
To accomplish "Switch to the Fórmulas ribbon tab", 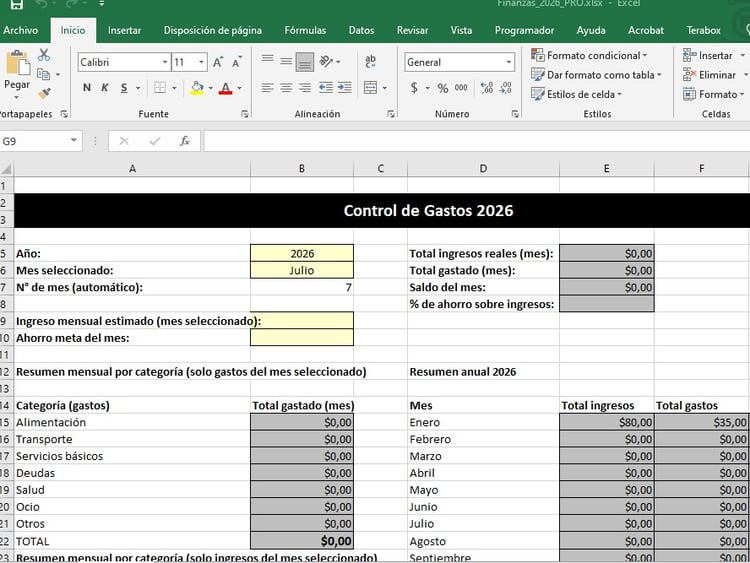I will pos(305,30).
